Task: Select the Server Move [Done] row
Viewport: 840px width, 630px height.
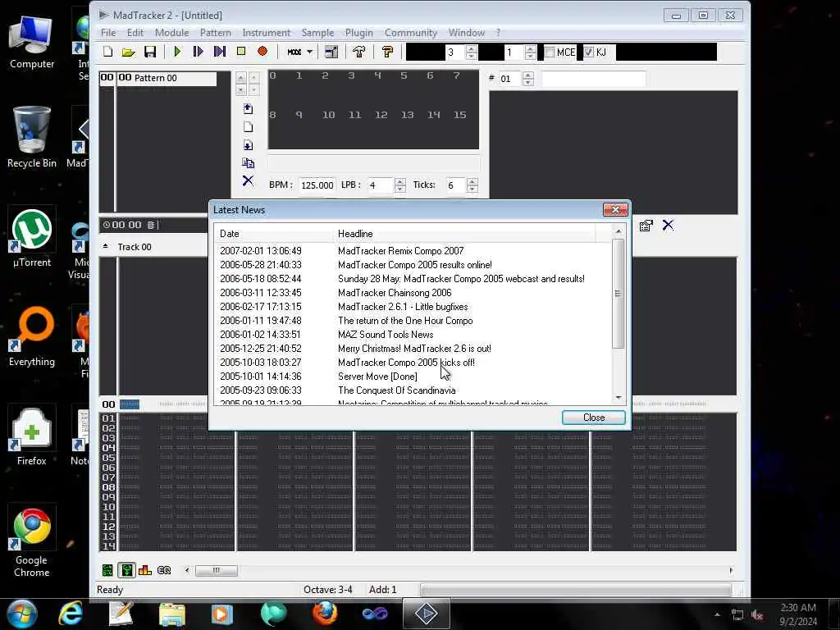Action: click(413, 377)
